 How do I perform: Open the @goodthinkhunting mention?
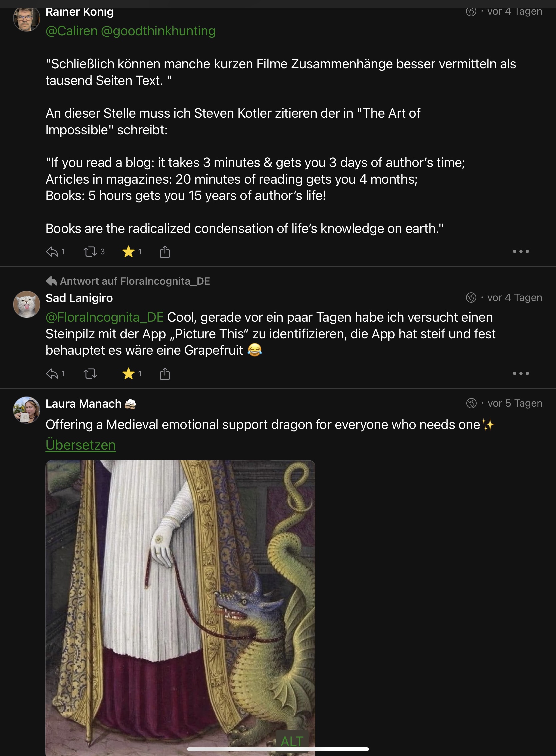(158, 31)
